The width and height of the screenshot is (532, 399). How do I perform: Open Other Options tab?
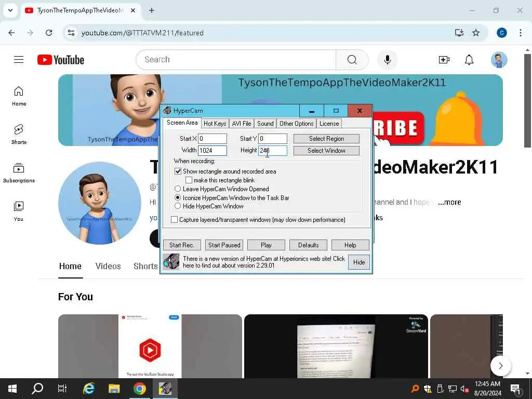(297, 124)
